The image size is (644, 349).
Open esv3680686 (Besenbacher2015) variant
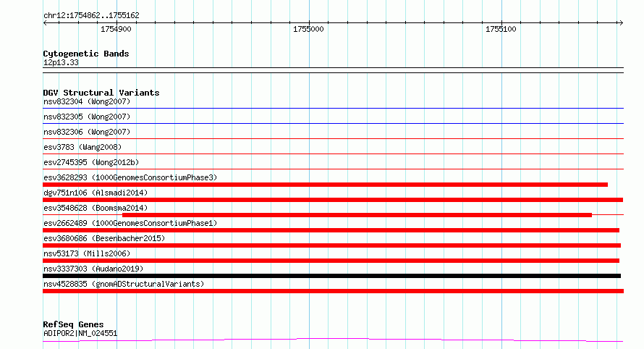pos(104,238)
